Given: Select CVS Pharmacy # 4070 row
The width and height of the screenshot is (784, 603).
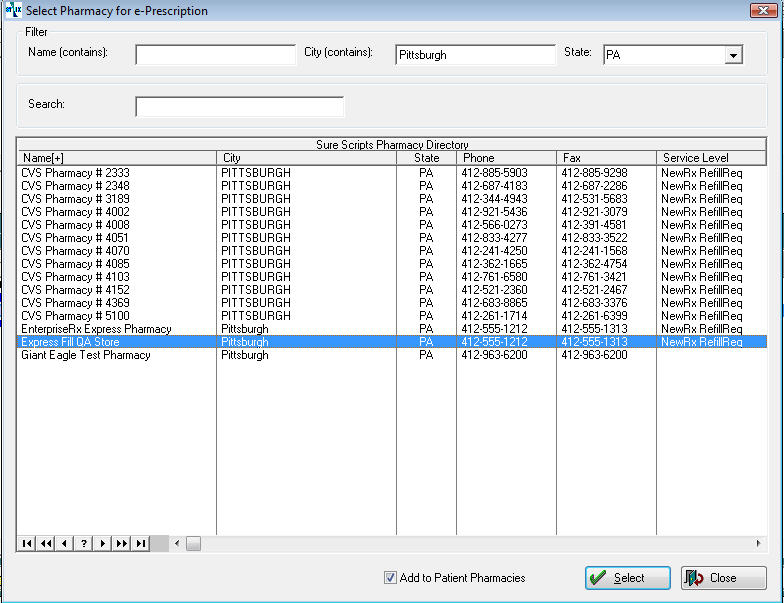Looking at the screenshot, I should (392, 251).
